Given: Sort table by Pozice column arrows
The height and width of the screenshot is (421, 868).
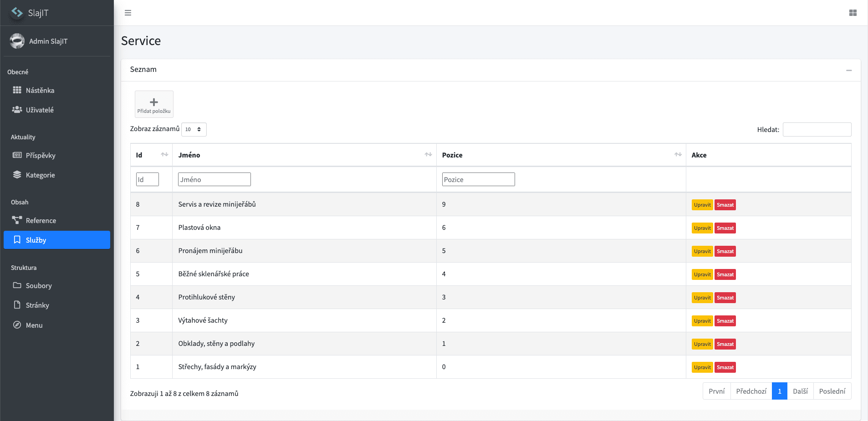Looking at the screenshot, I should (x=678, y=155).
